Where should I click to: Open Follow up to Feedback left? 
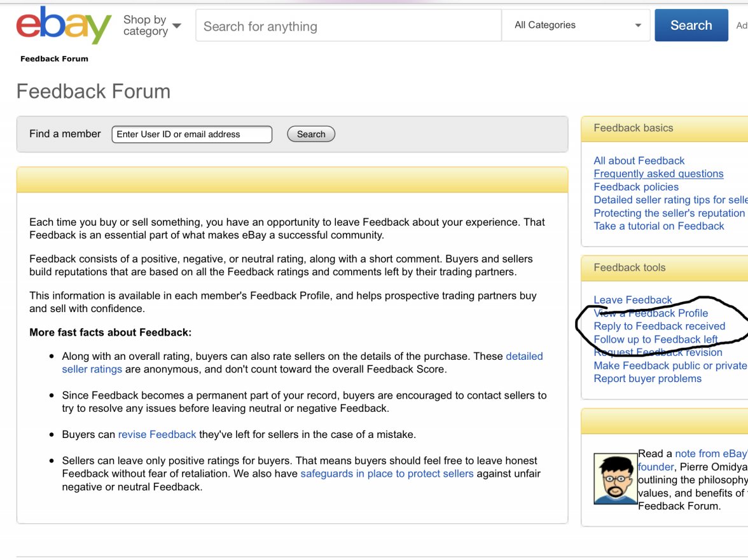click(x=655, y=339)
